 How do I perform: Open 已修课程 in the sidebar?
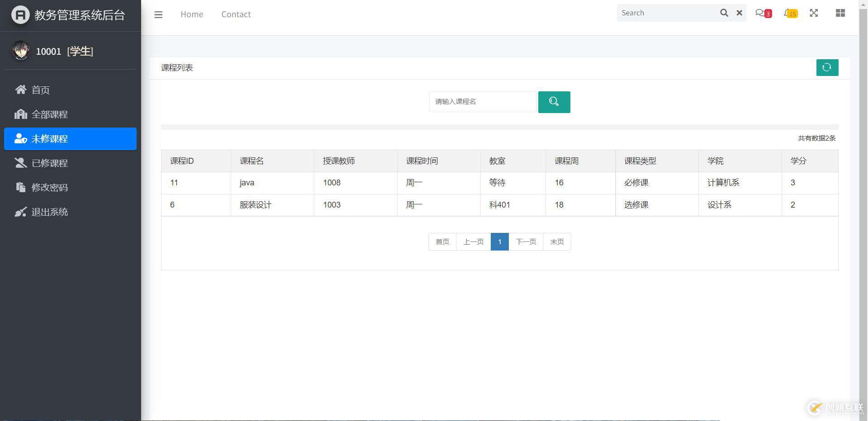click(49, 163)
